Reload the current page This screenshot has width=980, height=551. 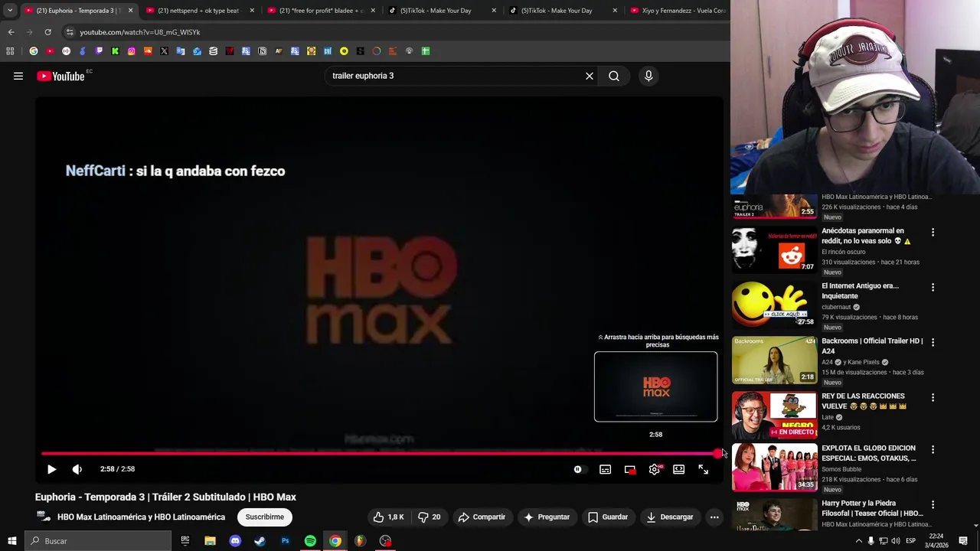tap(47, 32)
